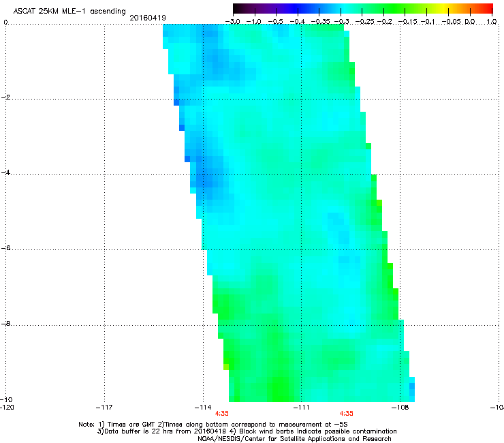Select the date text 20160419
The image size is (504, 443).
[x=148, y=18]
